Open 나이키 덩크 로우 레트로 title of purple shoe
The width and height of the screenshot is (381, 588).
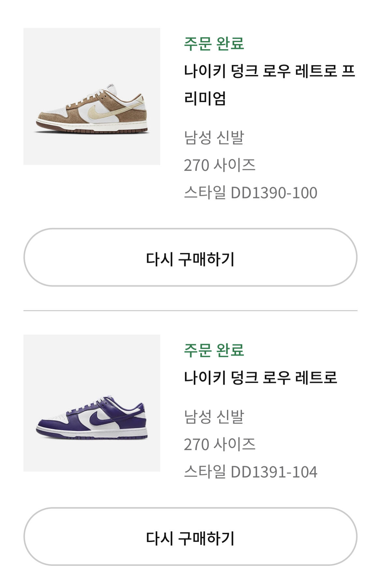(x=261, y=377)
